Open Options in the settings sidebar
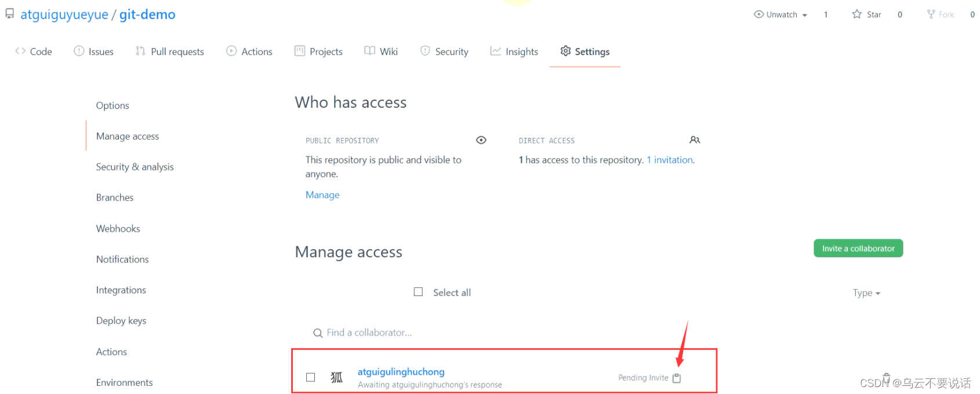 click(x=112, y=105)
